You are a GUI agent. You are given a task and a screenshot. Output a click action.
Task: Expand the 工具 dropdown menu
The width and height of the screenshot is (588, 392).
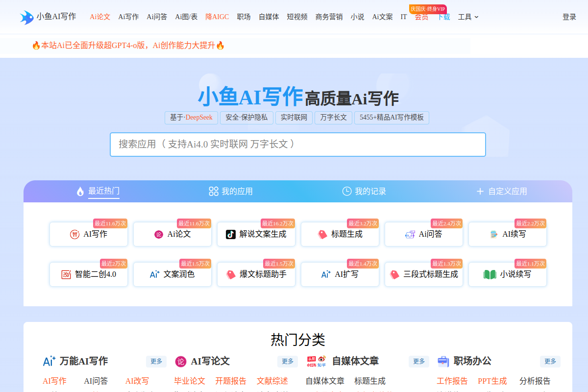468,17
